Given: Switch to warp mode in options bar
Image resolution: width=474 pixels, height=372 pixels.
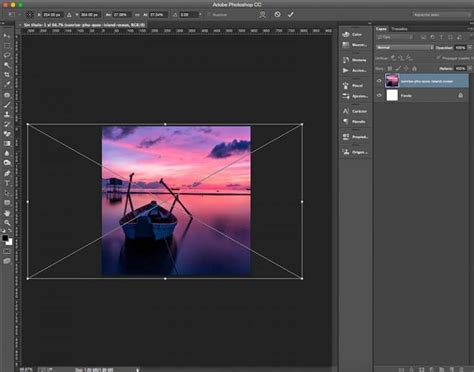Looking at the screenshot, I should (262, 14).
